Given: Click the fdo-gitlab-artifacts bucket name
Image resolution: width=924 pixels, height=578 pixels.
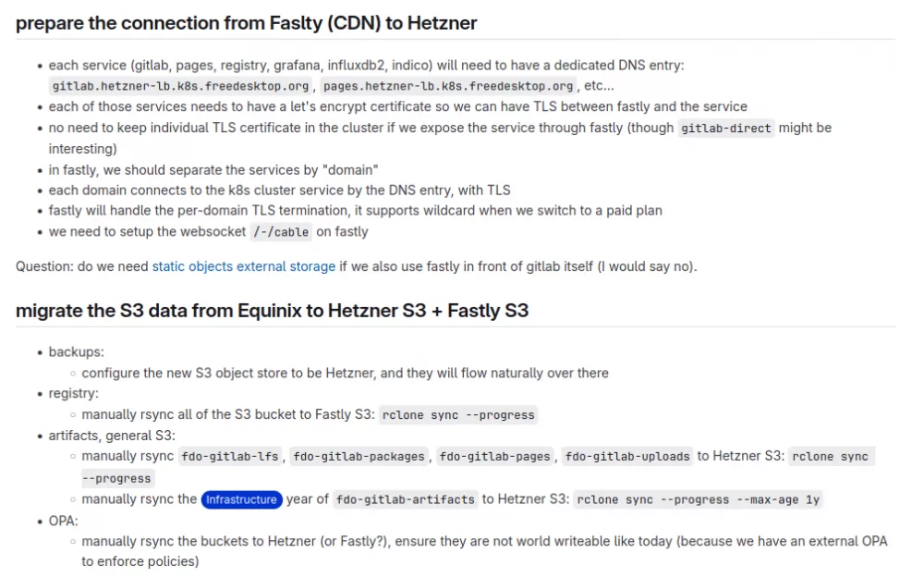Looking at the screenshot, I should tap(406, 499).
